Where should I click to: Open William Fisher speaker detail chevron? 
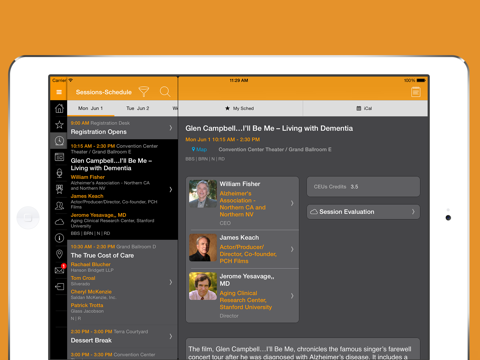click(x=292, y=203)
